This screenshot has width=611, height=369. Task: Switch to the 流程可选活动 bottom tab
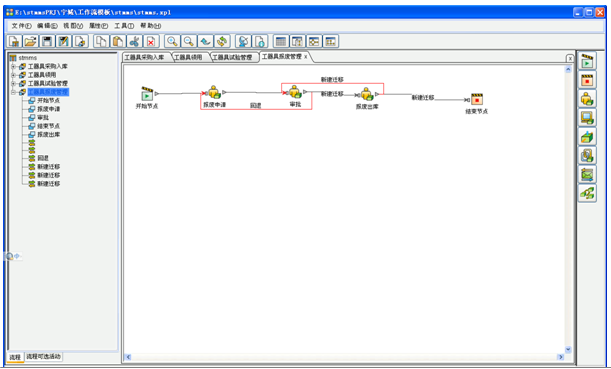43,357
